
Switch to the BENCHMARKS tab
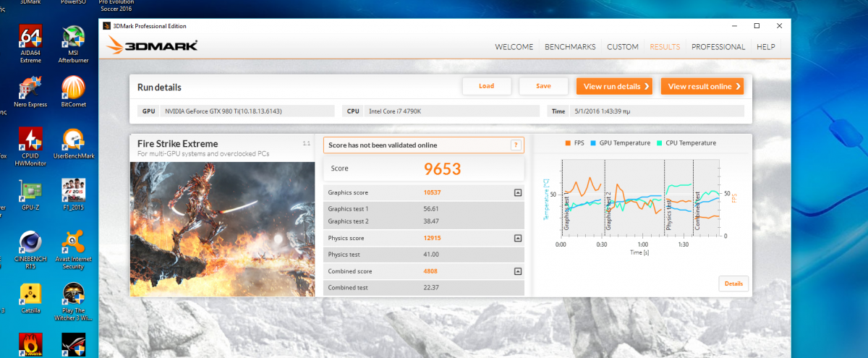point(570,47)
